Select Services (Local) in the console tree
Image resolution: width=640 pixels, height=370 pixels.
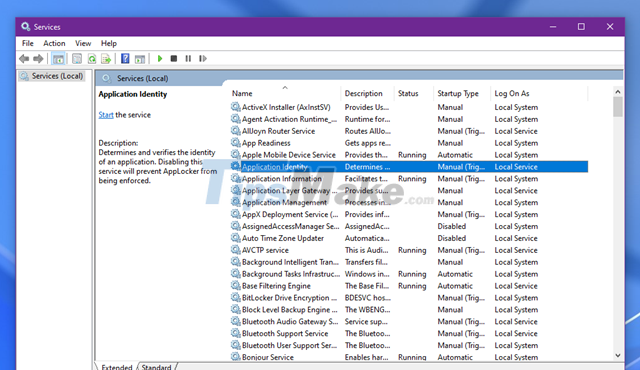[x=52, y=76]
